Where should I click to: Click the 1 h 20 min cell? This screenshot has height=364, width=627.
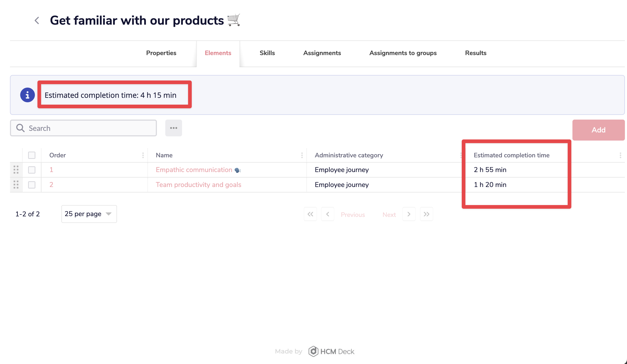(490, 185)
